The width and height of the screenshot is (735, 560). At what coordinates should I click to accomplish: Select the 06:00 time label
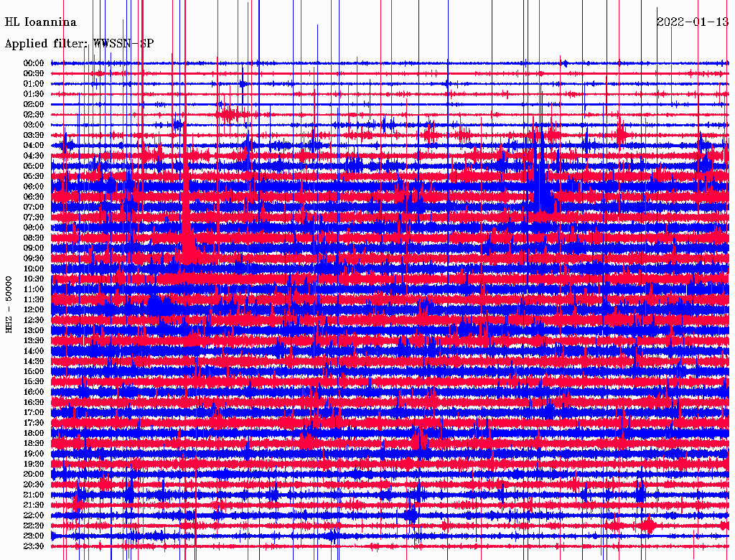tap(34, 187)
